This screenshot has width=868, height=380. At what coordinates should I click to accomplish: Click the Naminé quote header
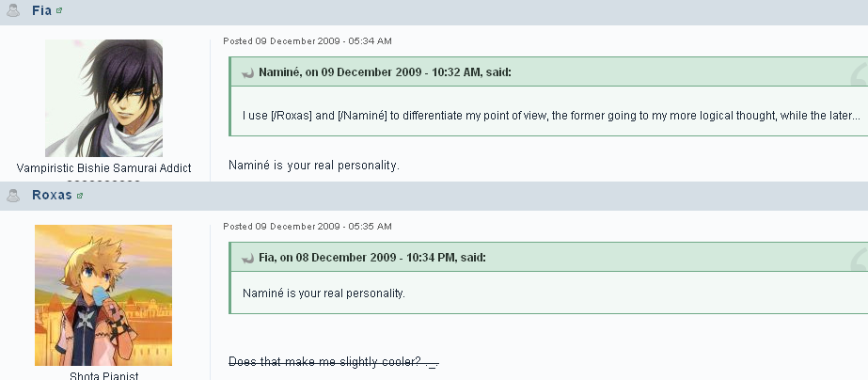pyautogui.click(x=385, y=72)
